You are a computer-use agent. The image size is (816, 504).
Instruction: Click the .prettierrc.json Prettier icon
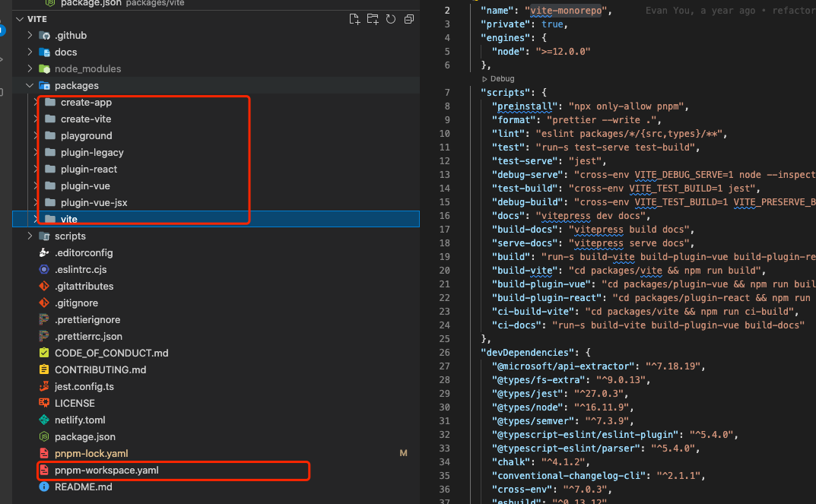(x=44, y=337)
